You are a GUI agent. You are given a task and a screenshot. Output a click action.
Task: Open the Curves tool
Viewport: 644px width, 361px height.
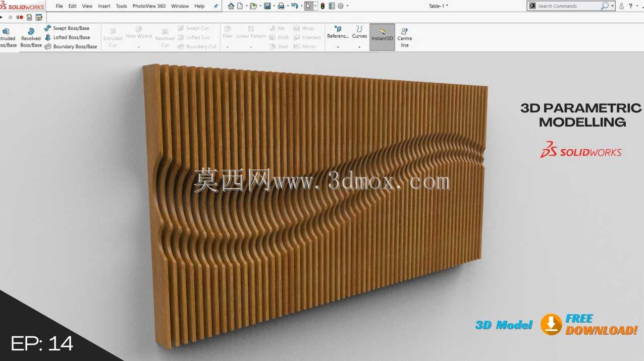point(359,33)
